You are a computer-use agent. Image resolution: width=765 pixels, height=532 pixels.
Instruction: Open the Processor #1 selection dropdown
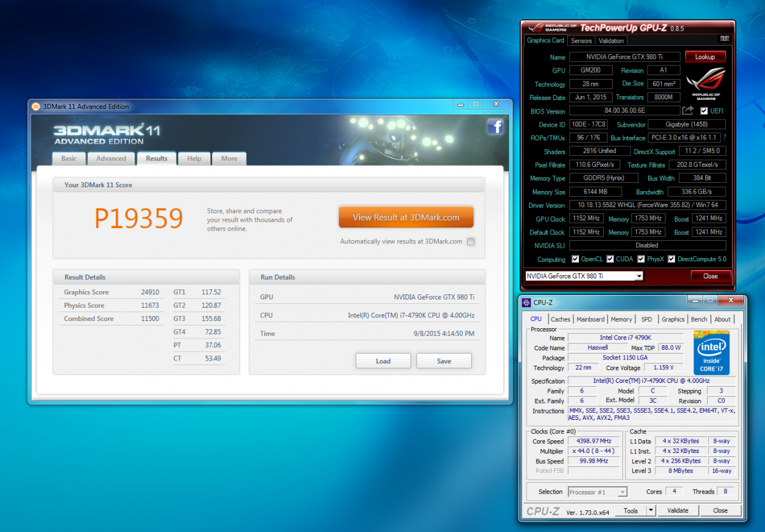622,492
